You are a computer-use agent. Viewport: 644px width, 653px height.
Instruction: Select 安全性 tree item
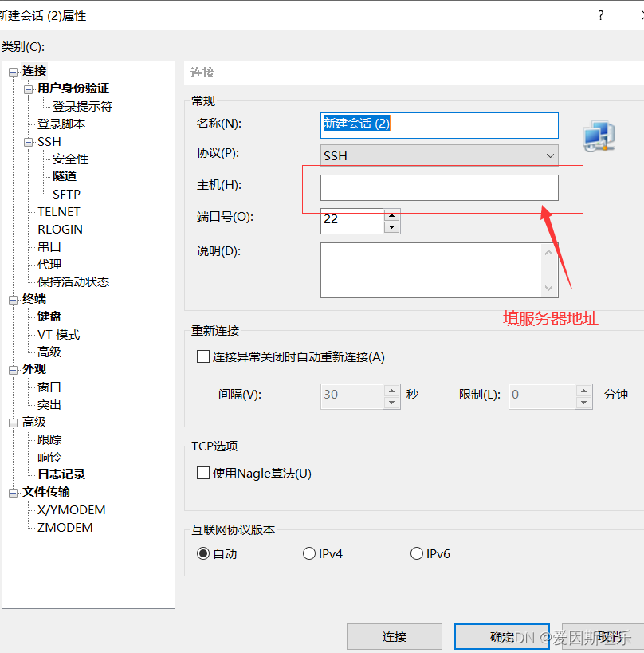[x=70, y=159]
